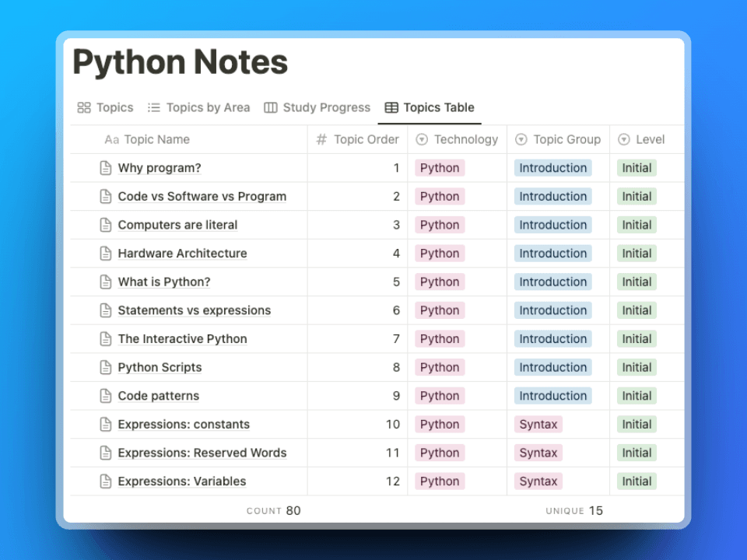Open the Level column dropdown
Screen dimensions: 747x560
[x=622, y=139]
